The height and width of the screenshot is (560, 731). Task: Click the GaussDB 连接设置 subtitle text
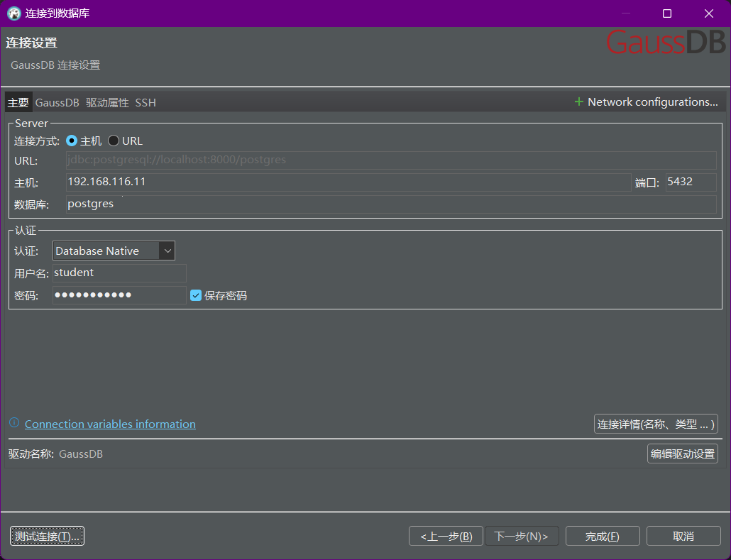[55, 65]
